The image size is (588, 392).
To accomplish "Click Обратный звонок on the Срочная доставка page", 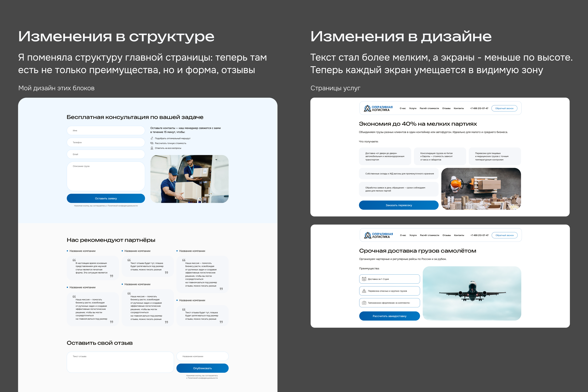I will click(504, 235).
